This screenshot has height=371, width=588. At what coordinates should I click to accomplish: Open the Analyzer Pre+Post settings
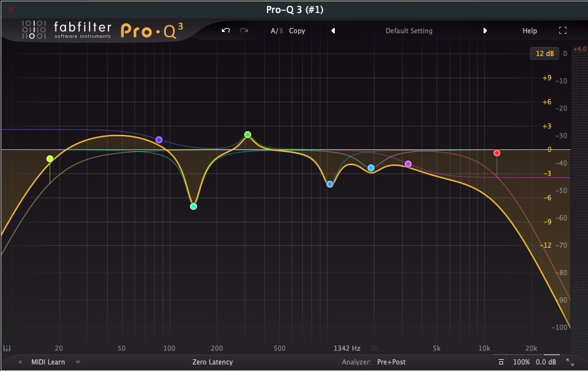(x=391, y=362)
